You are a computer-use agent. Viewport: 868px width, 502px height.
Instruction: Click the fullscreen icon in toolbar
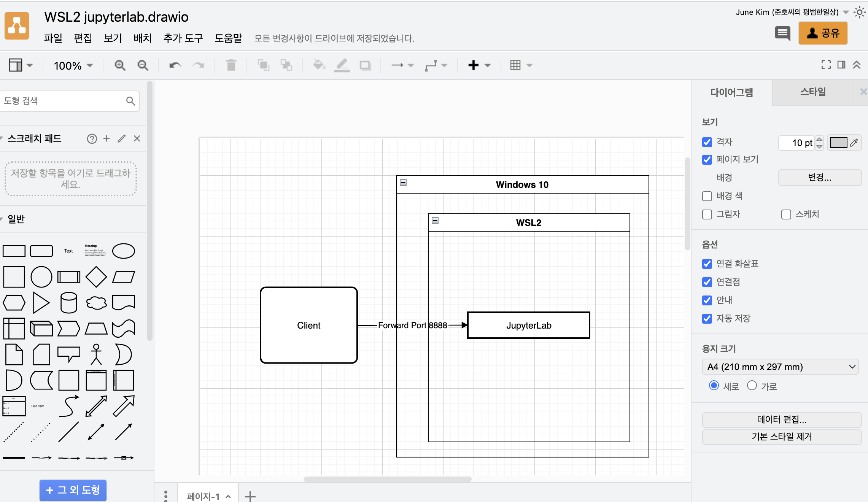pyautogui.click(x=826, y=65)
